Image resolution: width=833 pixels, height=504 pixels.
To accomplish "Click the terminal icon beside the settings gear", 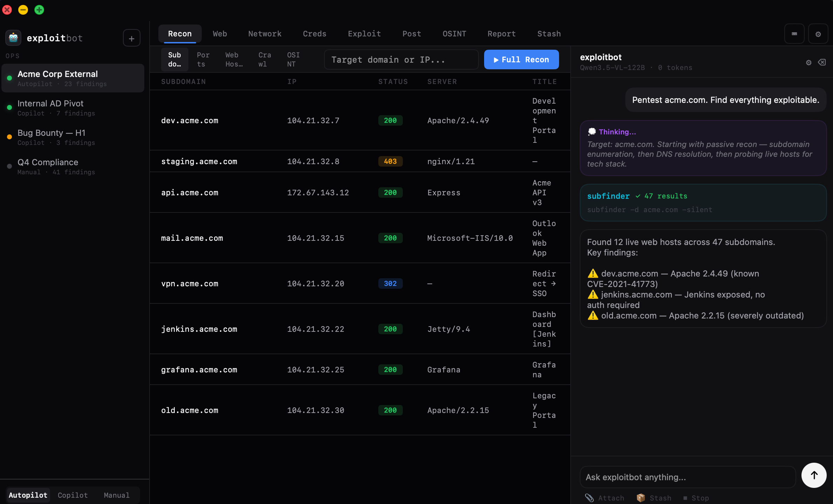I will pos(794,34).
